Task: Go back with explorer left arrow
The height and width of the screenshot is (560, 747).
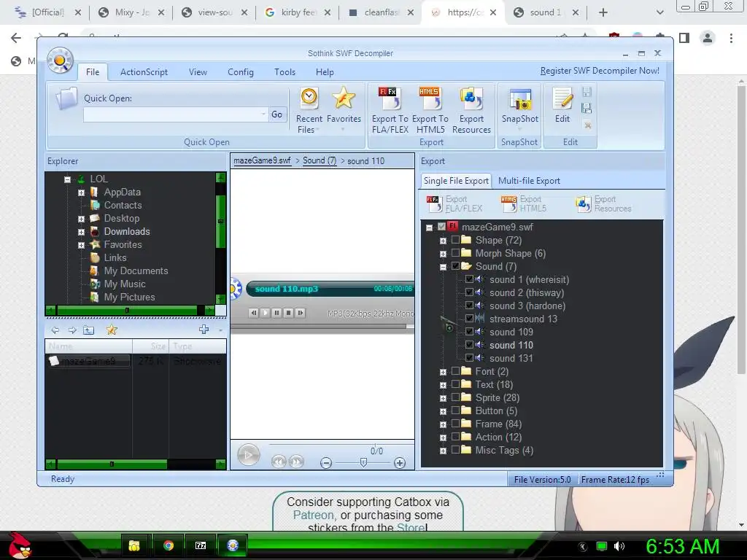Action: 55,330
